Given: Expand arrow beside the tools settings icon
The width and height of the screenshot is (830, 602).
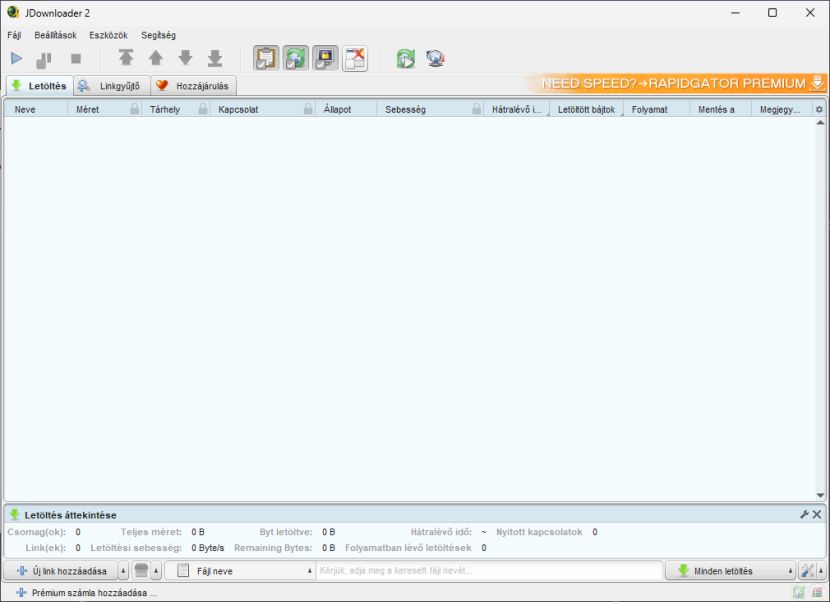Looking at the screenshot, I should click(x=821, y=571).
